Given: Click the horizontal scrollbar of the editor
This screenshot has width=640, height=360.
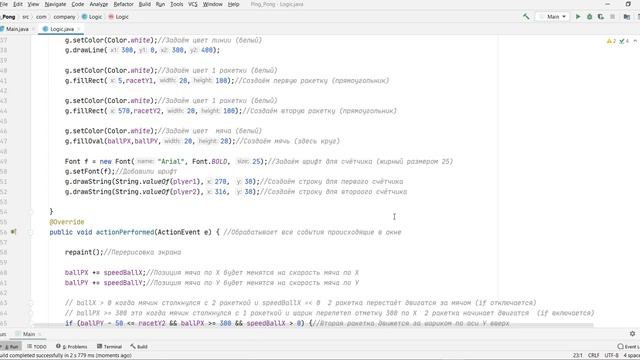Looking at the screenshot, I should 313,325.
